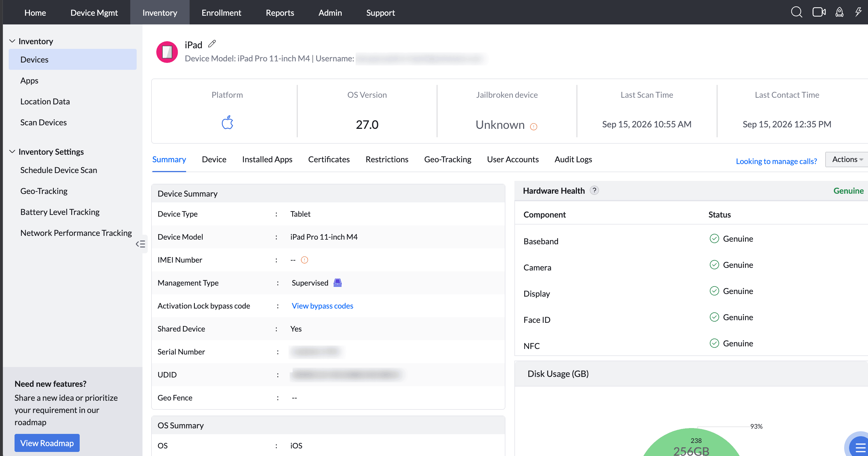Screen dimensions: 868x456
Task: Open Location Data in sidebar
Action: point(45,101)
